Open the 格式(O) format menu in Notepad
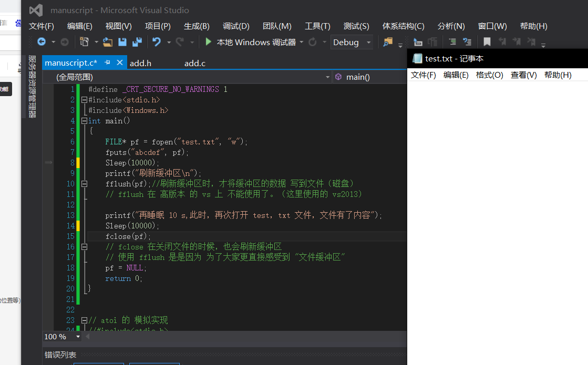Screen dimensions: 588x365 point(489,75)
